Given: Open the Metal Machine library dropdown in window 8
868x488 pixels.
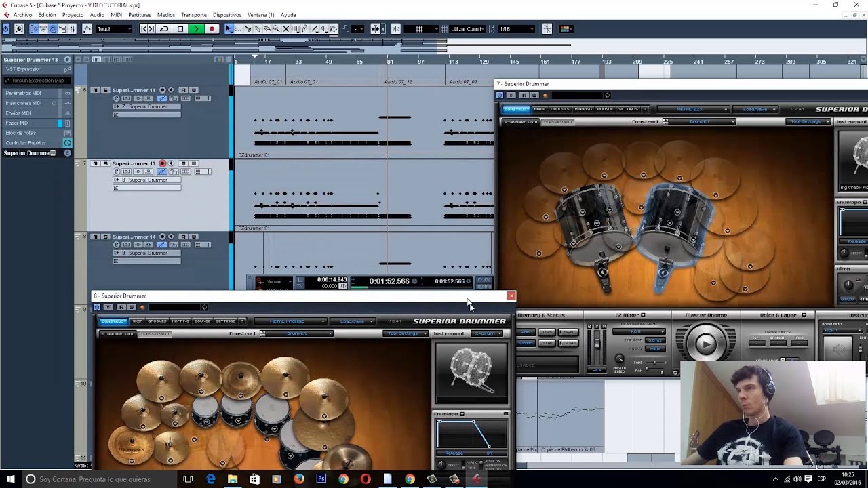Looking at the screenshot, I should 290,321.
